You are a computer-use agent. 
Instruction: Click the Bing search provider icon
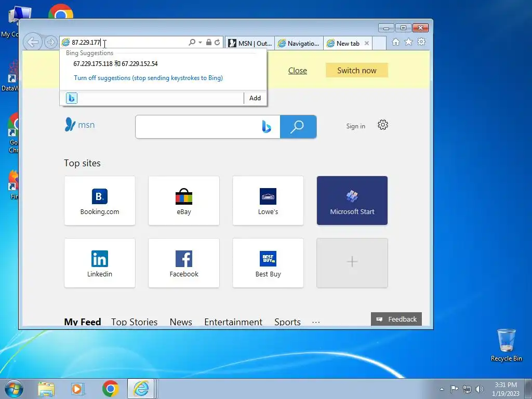point(72,98)
